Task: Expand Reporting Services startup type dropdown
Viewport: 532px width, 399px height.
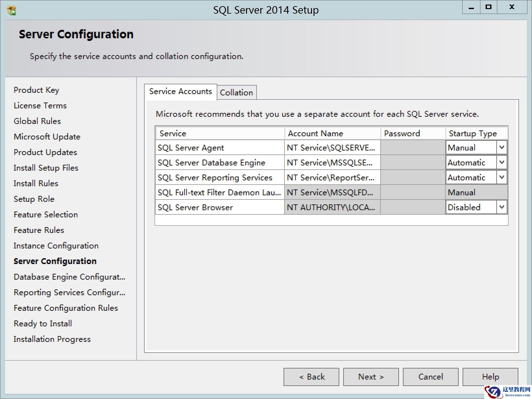Action: [502, 177]
